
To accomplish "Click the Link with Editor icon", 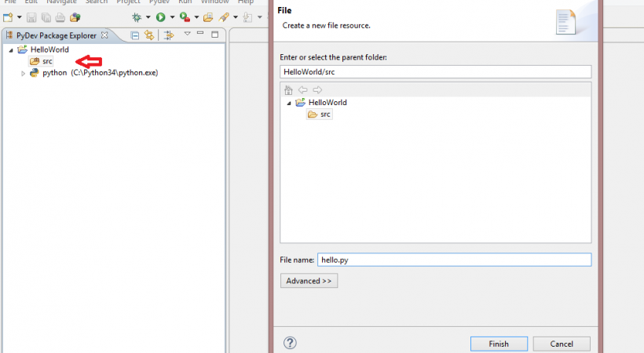I will [148, 35].
